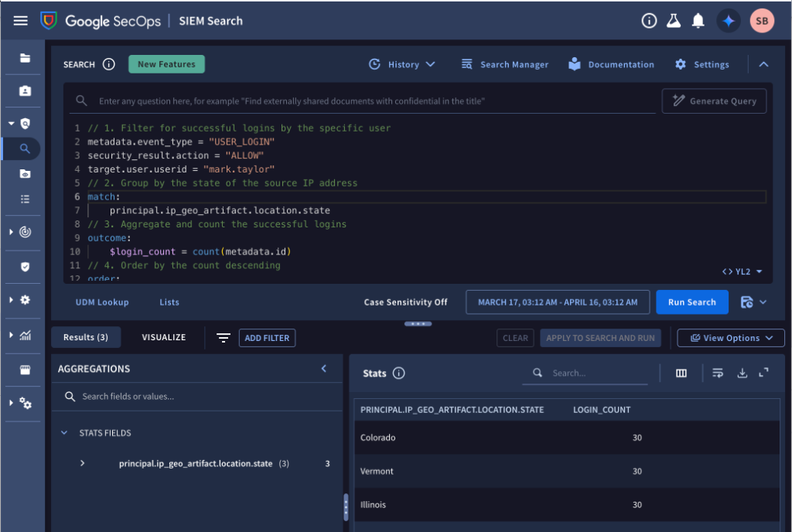
Task: Click the Run Search button
Action: 691,302
